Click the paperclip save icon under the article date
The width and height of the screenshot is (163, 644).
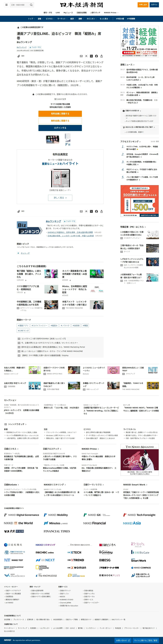click(x=19, y=56)
